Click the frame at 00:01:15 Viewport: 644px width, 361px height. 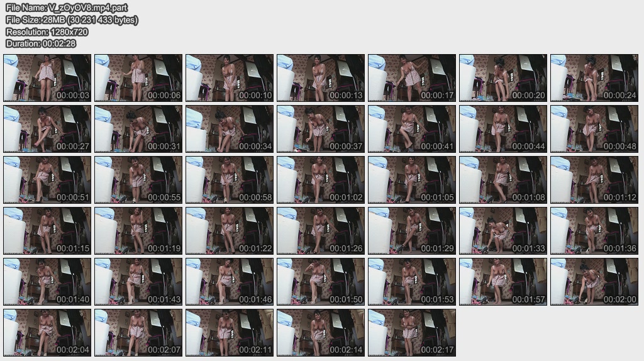[x=47, y=231]
